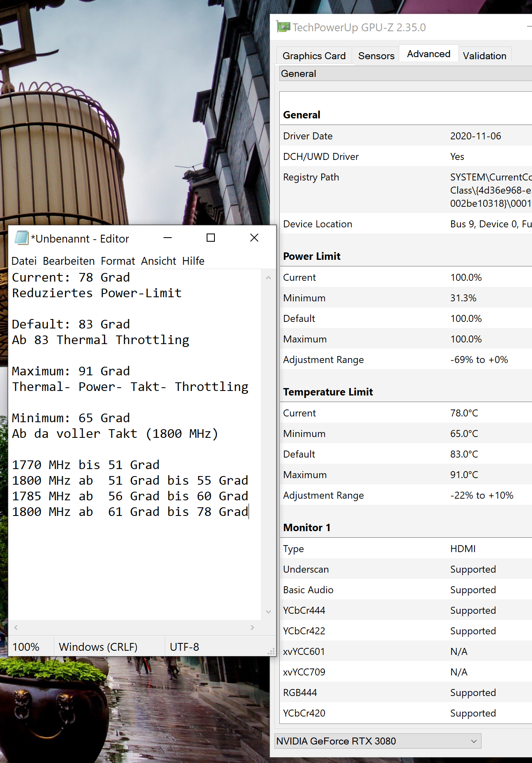Click the Power Limit section heading

312,256
